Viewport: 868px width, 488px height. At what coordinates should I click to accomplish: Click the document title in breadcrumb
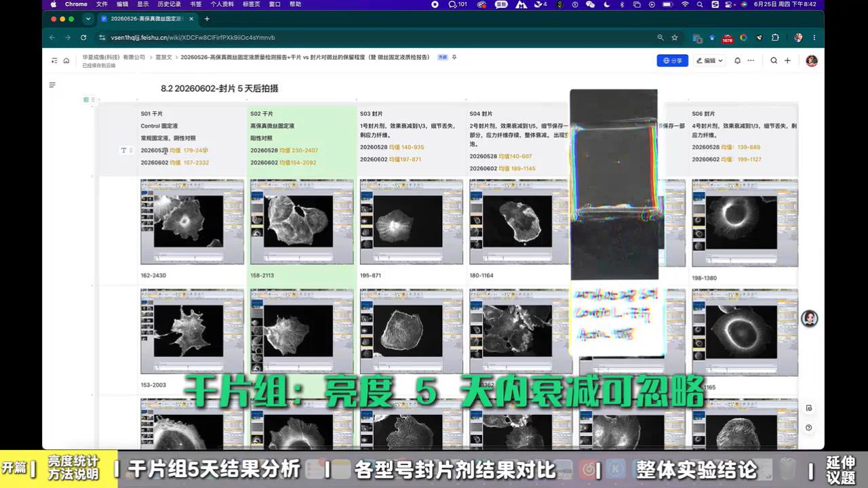(304, 58)
